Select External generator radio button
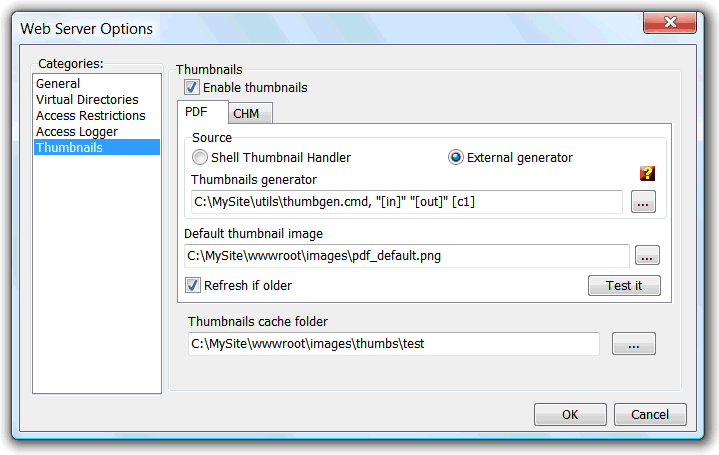Viewport: 719px width, 455px height. [x=455, y=157]
